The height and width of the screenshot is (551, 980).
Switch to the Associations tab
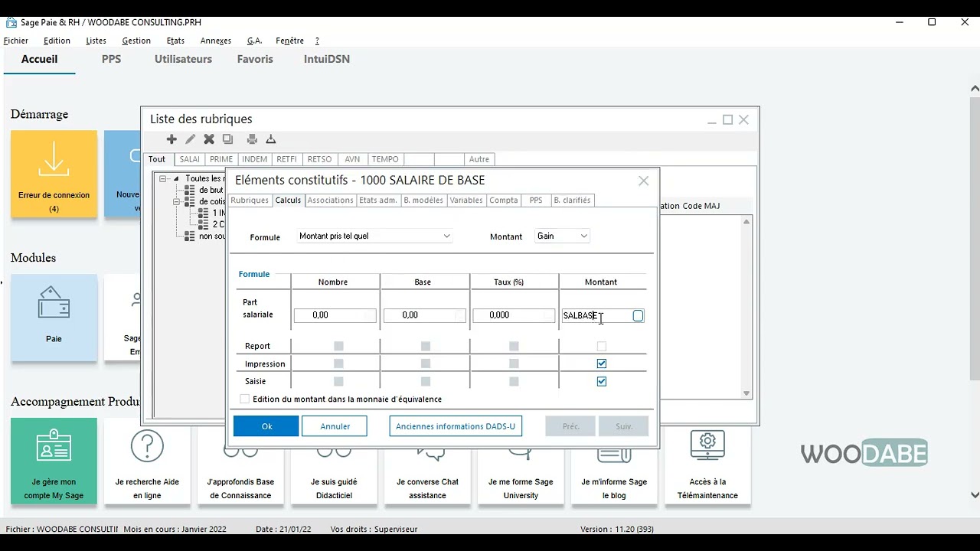[x=330, y=201]
